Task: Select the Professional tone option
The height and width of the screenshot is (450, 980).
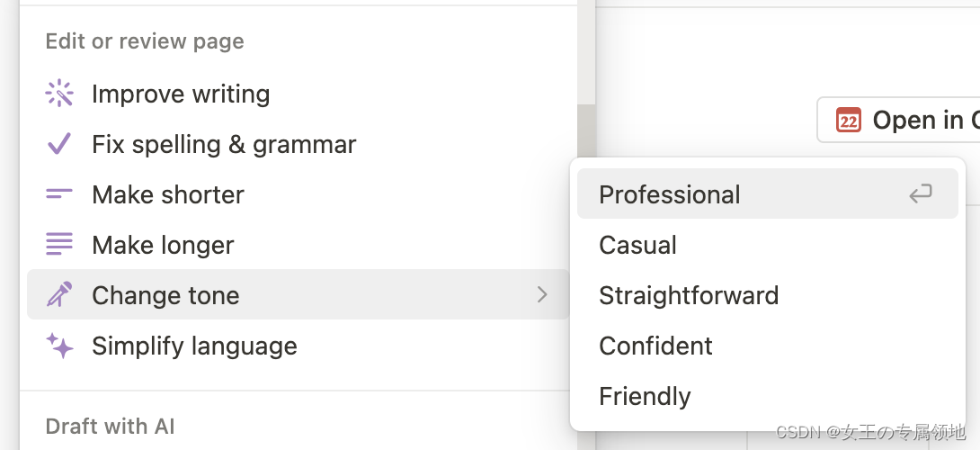Action: [670, 194]
